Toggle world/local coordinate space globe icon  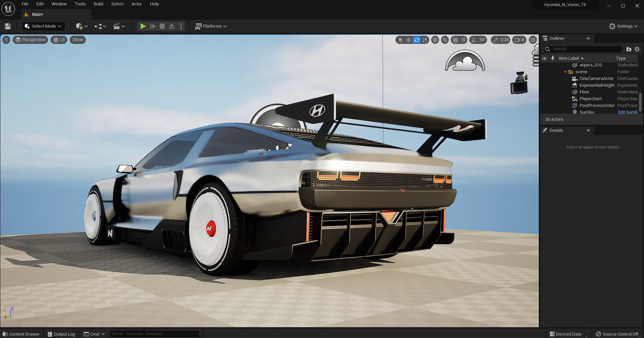(x=435, y=40)
